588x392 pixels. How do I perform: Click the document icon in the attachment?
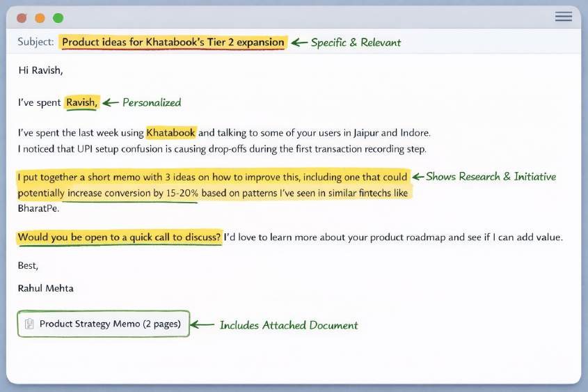(29, 324)
